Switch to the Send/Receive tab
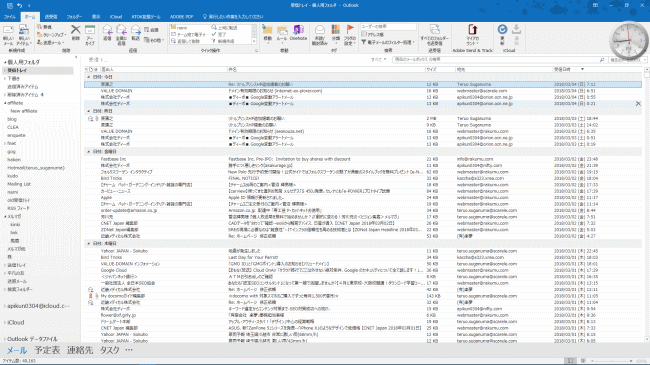650x365 pixels. (x=51, y=17)
